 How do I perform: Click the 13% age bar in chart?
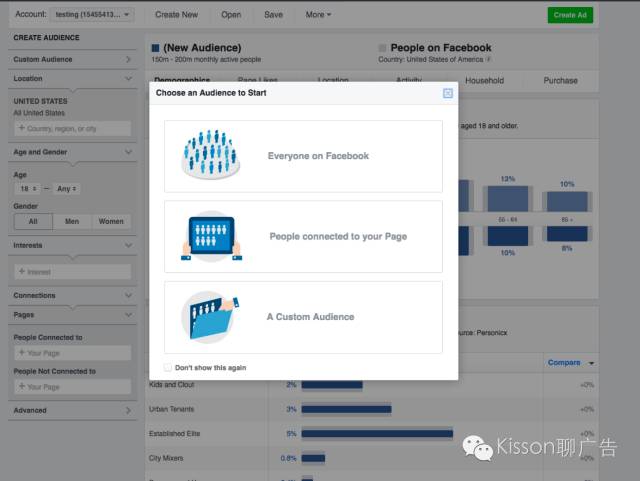(508, 198)
